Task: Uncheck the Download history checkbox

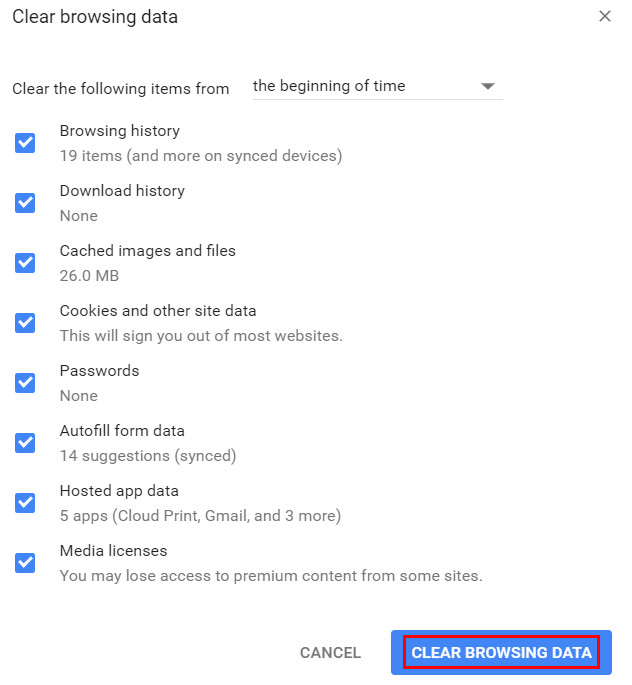Action: click(x=25, y=203)
